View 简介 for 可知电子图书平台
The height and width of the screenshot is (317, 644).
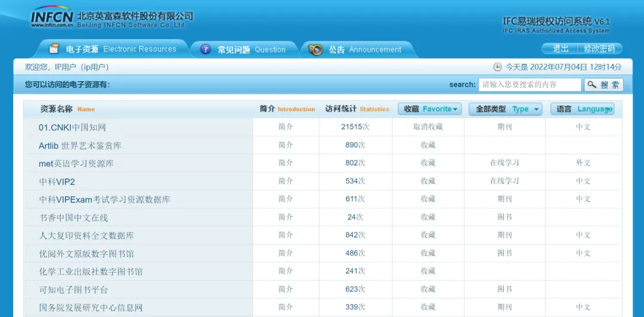[x=286, y=289]
